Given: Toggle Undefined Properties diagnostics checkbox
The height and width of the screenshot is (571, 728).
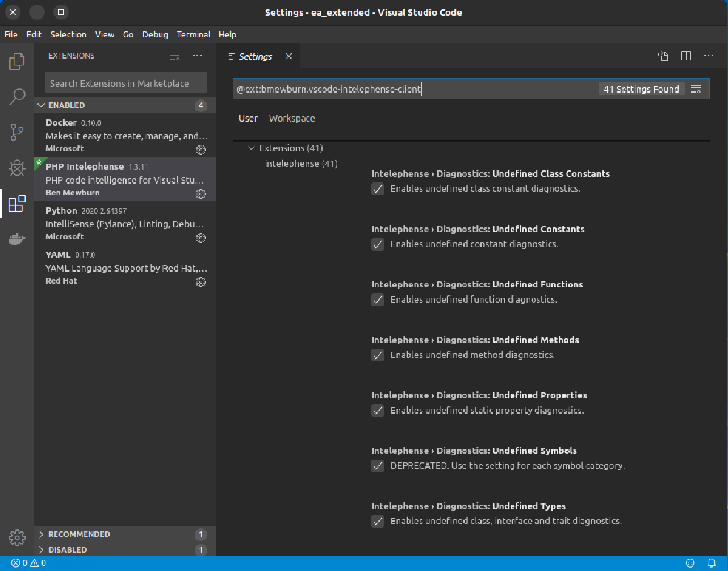Looking at the screenshot, I should (378, 410).
